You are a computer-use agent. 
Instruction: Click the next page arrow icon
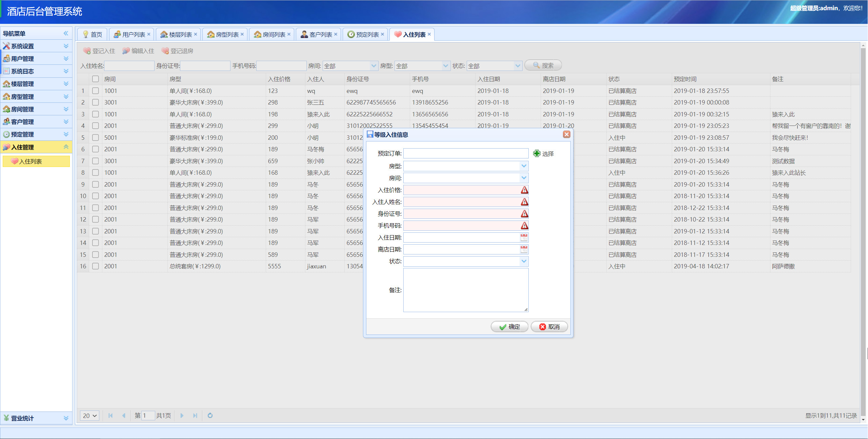[182, 415]
